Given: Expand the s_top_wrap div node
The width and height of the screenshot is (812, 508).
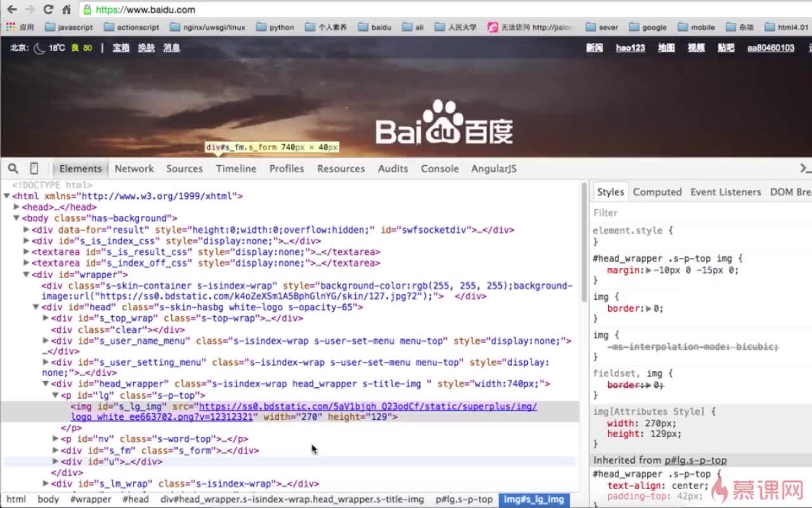Looking at the screenshot, I should [46, 318].
